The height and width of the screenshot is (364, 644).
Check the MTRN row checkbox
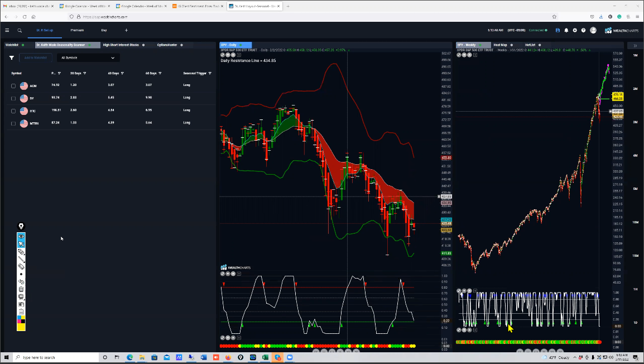tap(13, 124)
